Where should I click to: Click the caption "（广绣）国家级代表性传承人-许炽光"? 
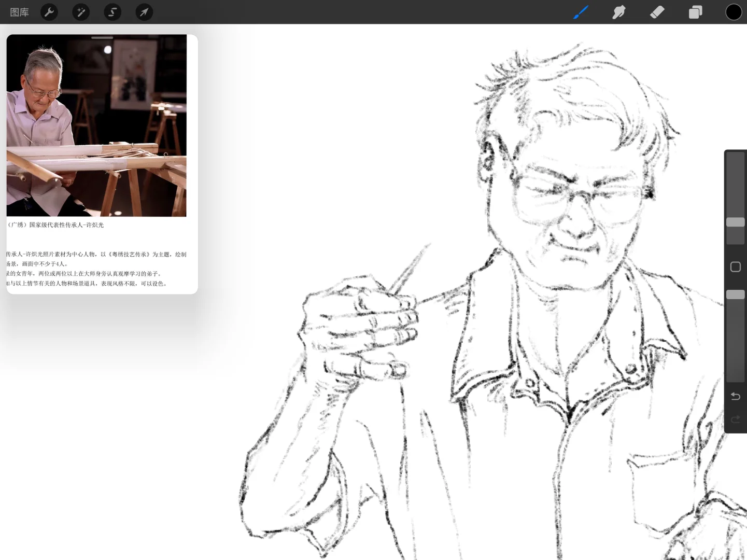(55, 225)
